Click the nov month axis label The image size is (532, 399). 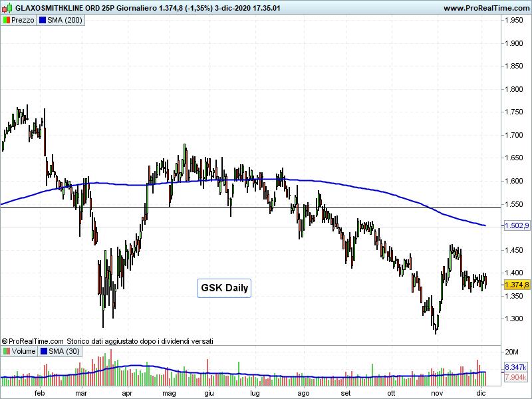(x=437, y=393)
